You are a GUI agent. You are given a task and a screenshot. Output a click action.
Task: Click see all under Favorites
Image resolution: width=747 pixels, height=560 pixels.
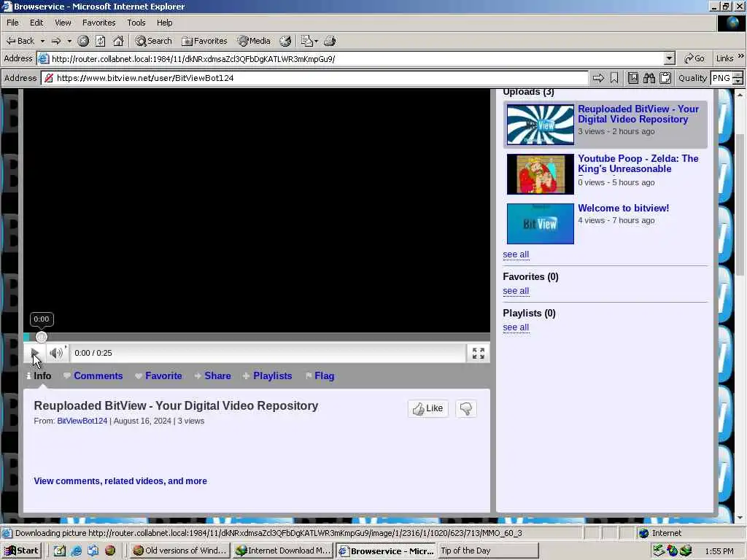pos(516,291)
